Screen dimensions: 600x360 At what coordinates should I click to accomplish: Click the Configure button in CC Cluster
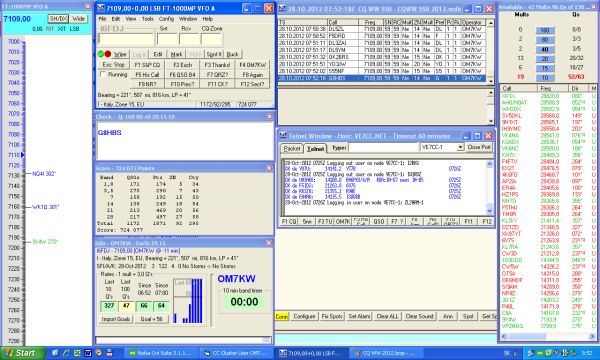304,316
